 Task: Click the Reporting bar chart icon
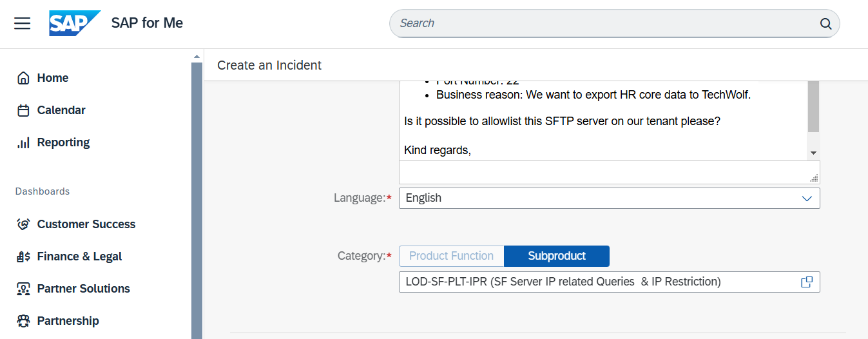[23, 142]
